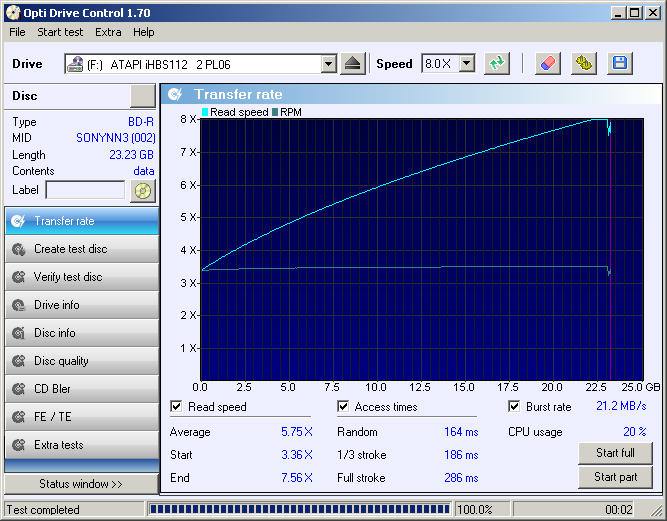667x521 pixels.
Task: Click the eject disc icon
Action: pyautogui.click(x=352, y=64)
